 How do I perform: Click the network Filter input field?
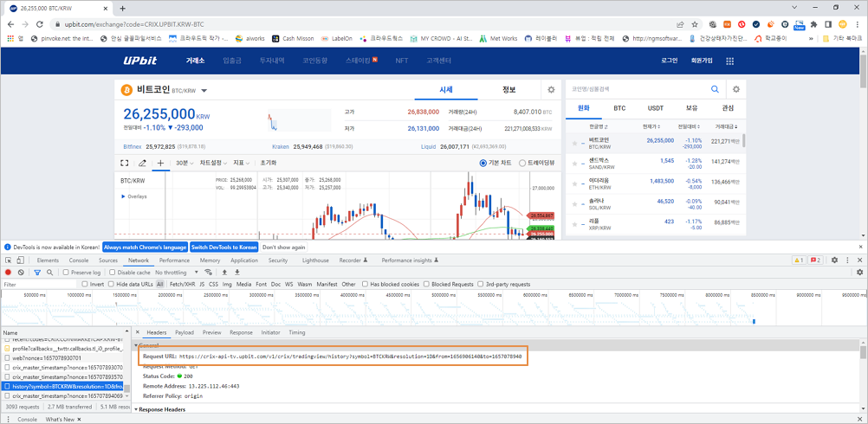[39, 284]
